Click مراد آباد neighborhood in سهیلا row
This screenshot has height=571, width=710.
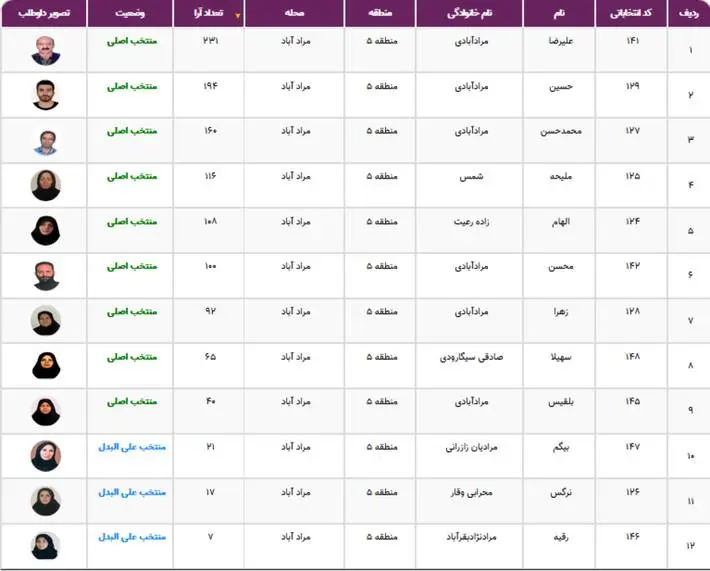[x=296, y=357]
